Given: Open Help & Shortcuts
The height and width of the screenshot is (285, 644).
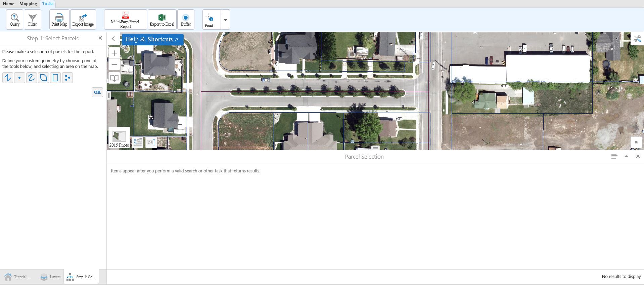Looking at the screenshot, I should (152, 39).
